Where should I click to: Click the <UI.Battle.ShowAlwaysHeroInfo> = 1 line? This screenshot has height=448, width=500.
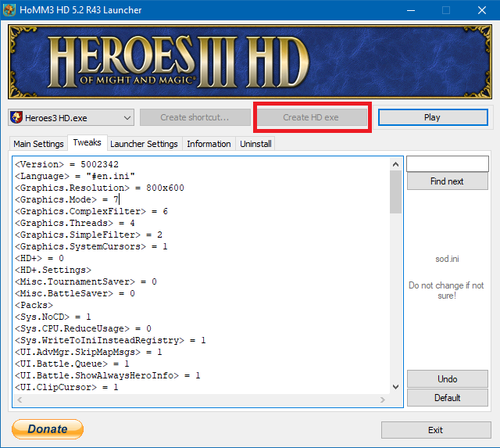coord(108,375)
